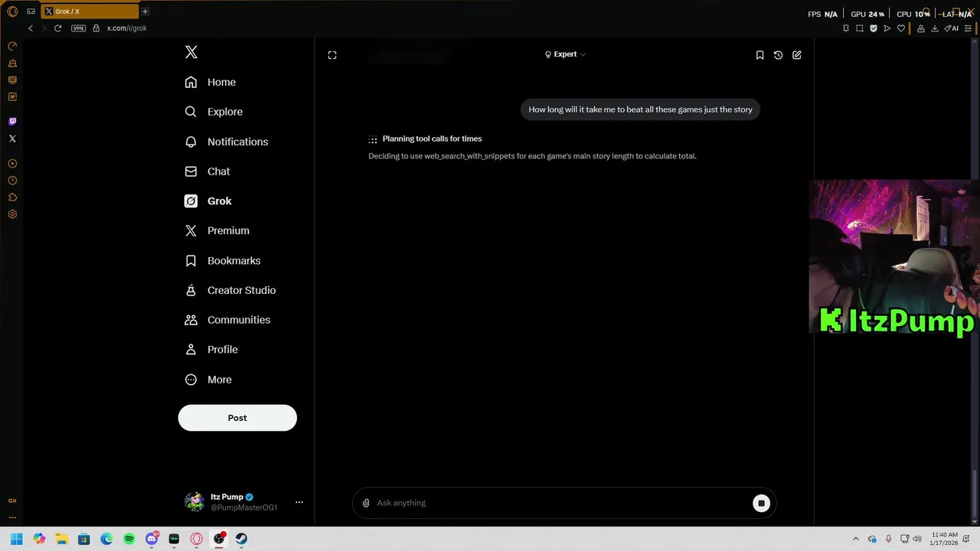
Task: Open Extensions cube in Opera sidebar
Action: point(12,197)
